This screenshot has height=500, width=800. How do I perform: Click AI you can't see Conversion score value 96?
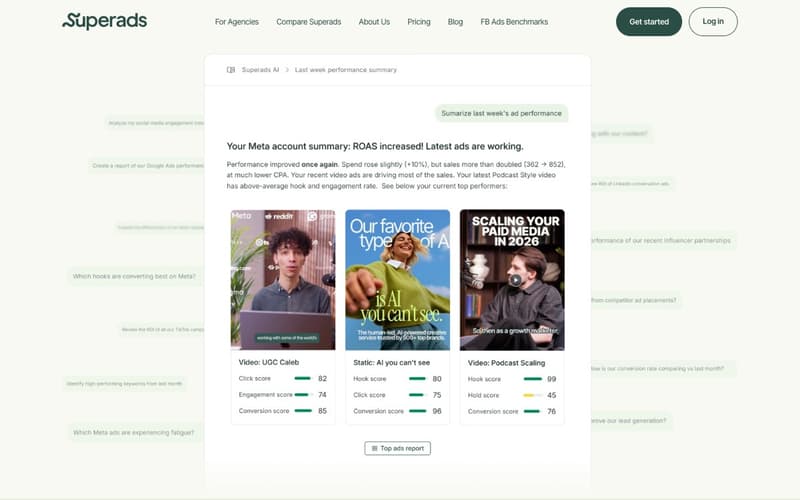[x=437, y=411]
